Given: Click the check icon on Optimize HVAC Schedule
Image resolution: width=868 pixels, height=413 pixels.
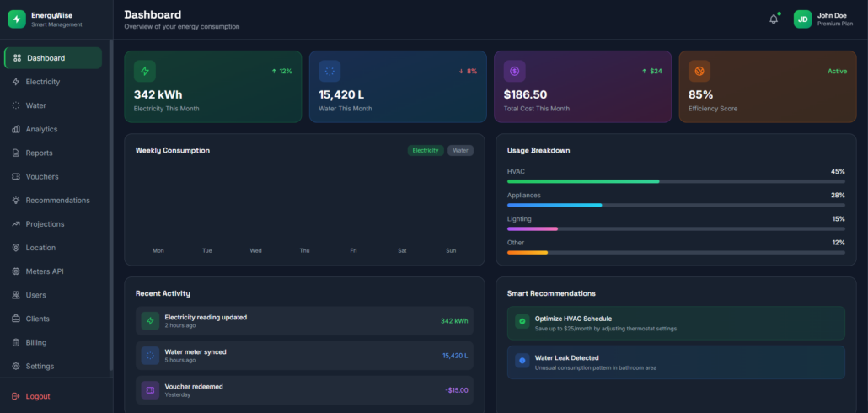Looking at the screenshot, I should (x=522, y=321).
